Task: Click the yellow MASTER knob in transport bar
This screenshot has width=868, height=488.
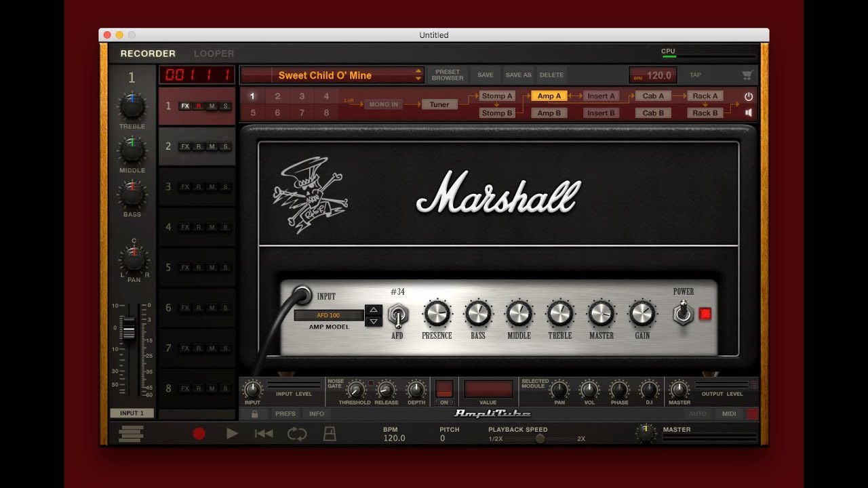Action: point(646,434)
